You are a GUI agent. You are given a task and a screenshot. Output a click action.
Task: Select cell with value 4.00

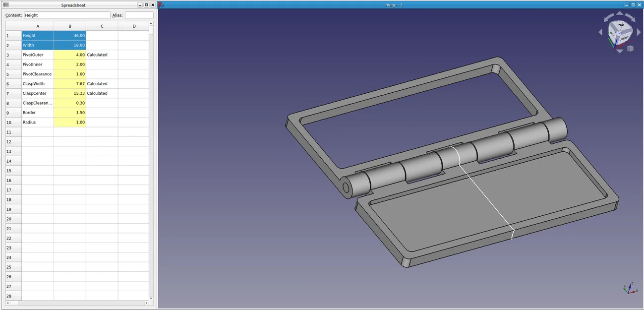click(x=70, y=55)
